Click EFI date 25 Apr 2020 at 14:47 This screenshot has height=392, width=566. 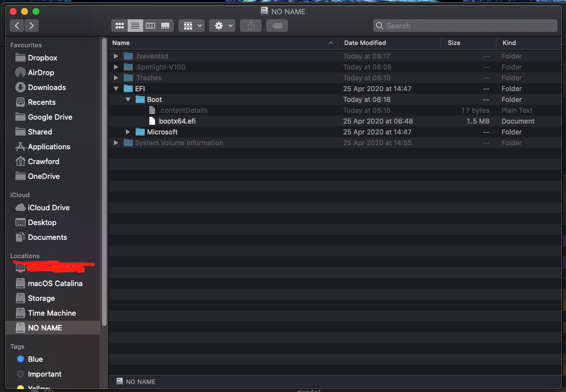377,88
